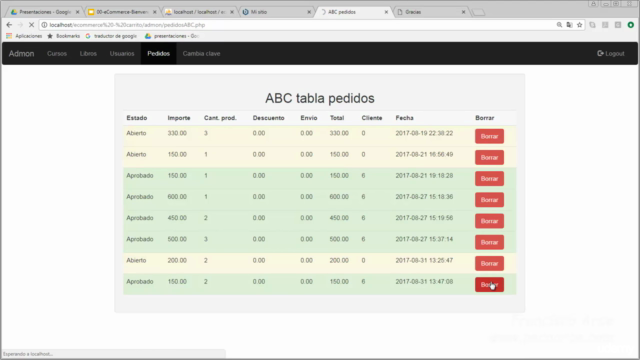Open the traductor de google bookmark
Image resolution: width=640 pixels, height=360 pixels.
coord(111,36)
